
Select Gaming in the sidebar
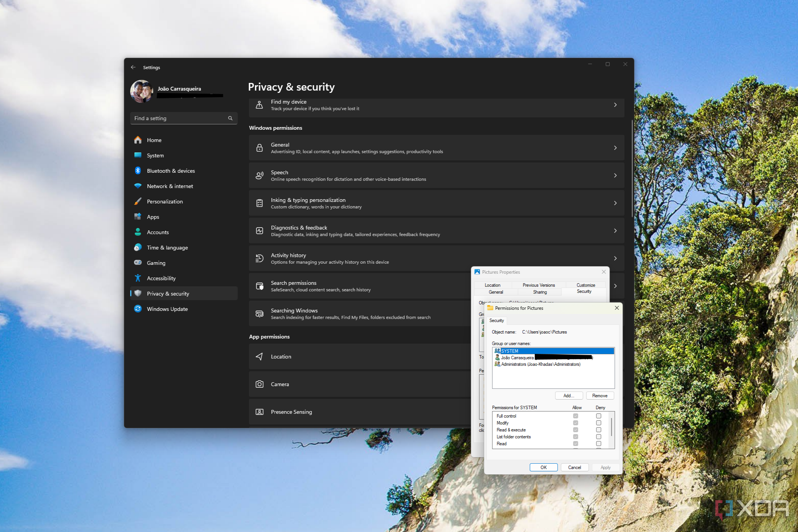(x=184, y=263)
